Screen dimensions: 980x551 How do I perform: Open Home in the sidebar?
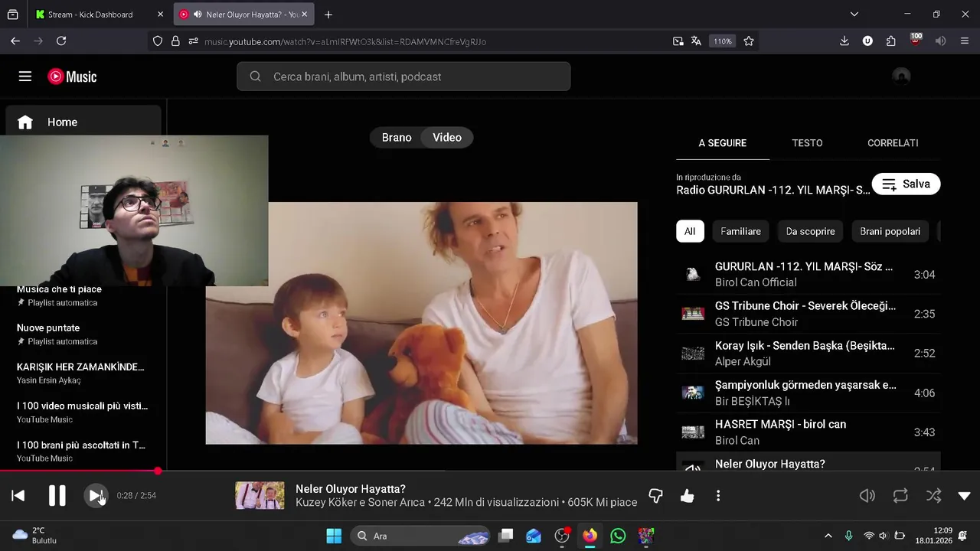coord(83,122)
